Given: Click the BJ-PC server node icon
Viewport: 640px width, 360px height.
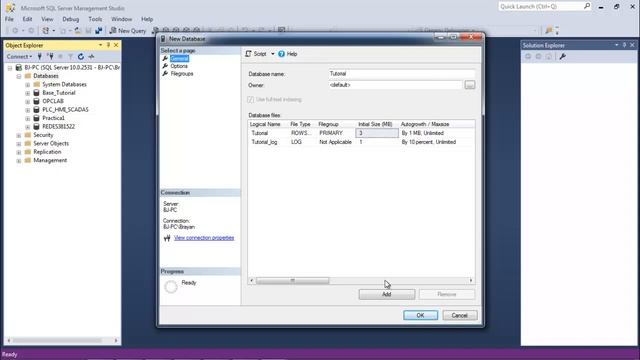Looking at the screenshot, I should point(18,67).
